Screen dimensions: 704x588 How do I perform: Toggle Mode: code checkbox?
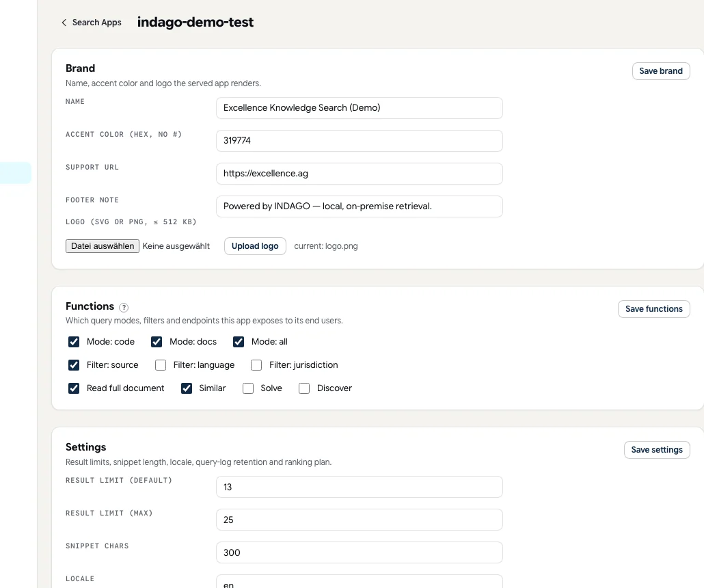pos(74,342)
